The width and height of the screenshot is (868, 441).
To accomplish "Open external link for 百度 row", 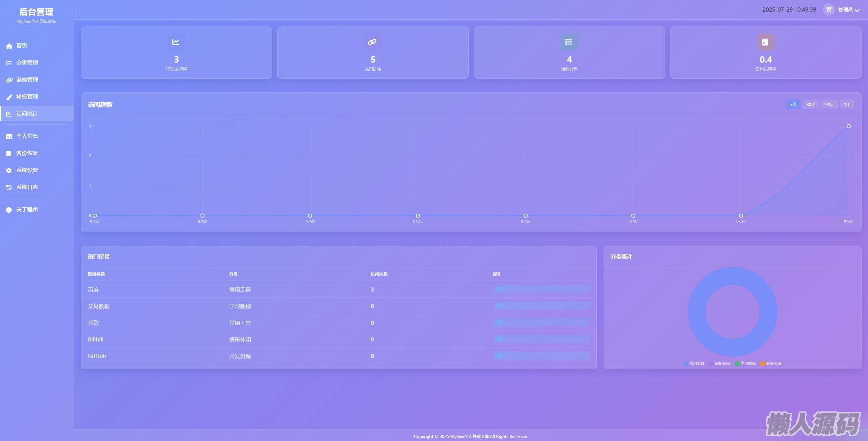I will 499,289.
